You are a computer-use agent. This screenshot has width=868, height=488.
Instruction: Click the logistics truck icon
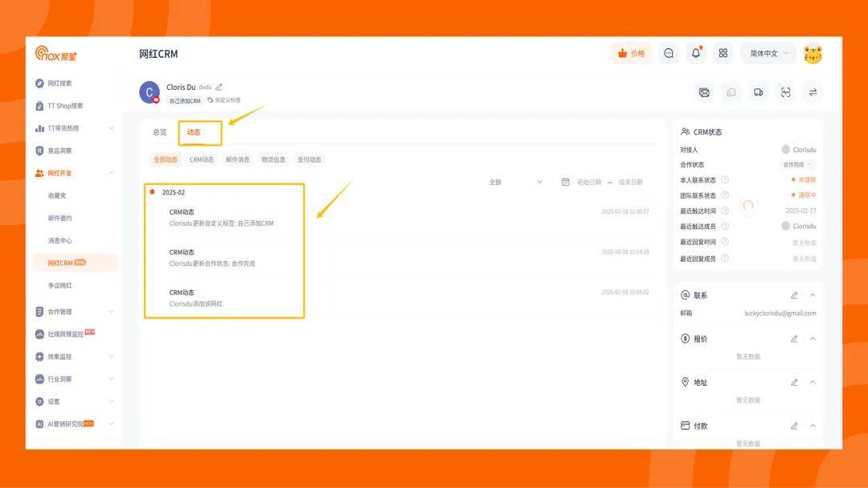point(758,92)
